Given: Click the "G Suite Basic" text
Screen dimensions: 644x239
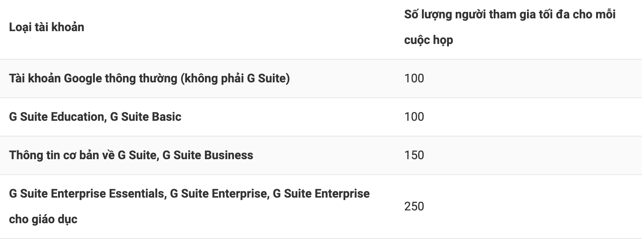Looking at the screenshot, I should pos(146,117).
